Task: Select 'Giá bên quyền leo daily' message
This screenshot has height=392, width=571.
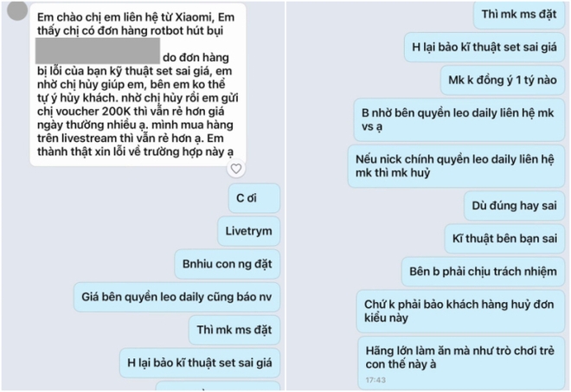Action: click(176, 297)
